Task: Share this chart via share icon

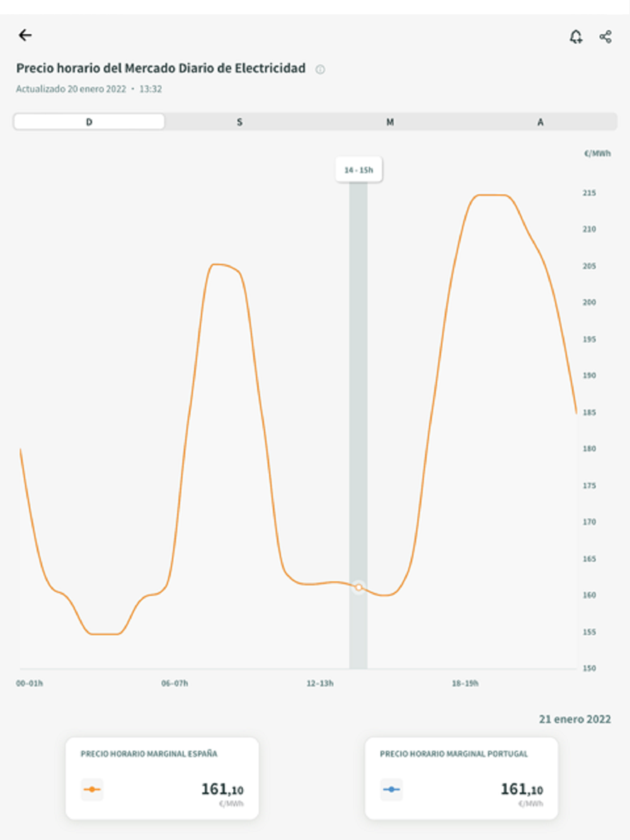Action: (x=605, y=37)
